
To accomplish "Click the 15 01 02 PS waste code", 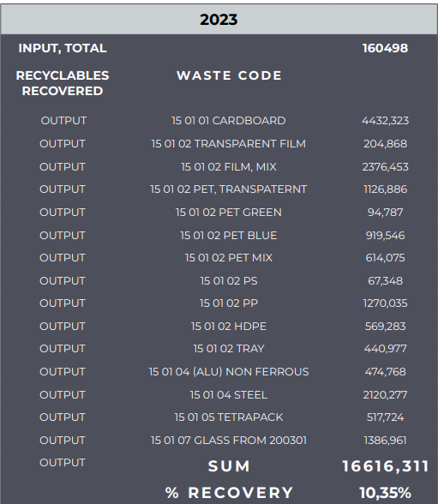I will pyautogui.click(x=229, y=281).
